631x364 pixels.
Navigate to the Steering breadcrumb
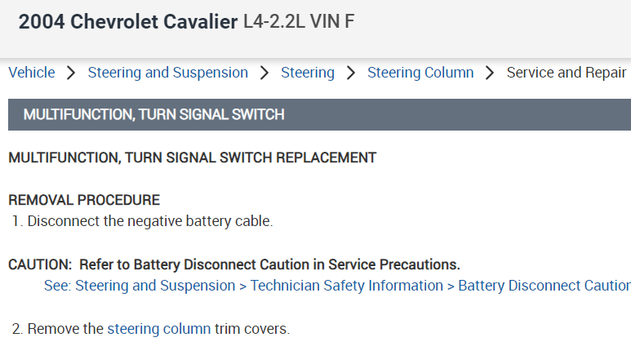tap(308, 73)
